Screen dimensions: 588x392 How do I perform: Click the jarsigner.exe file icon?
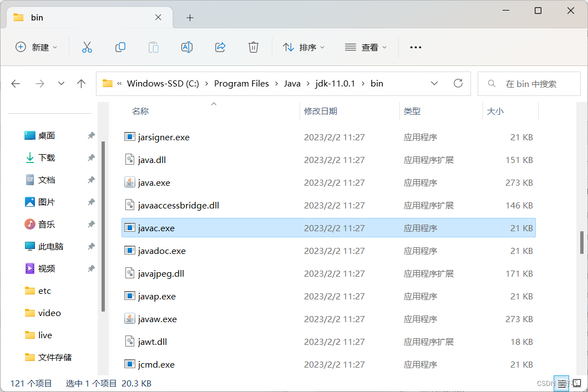point(129,137)
